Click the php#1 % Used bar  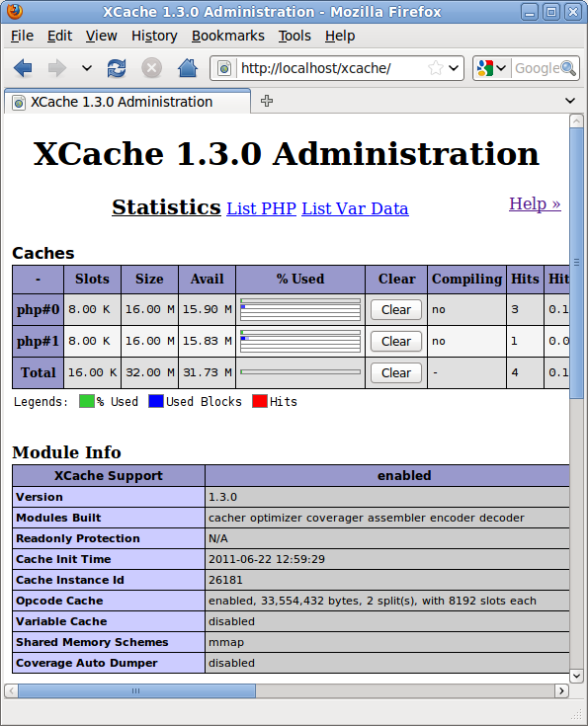point(300,341)
